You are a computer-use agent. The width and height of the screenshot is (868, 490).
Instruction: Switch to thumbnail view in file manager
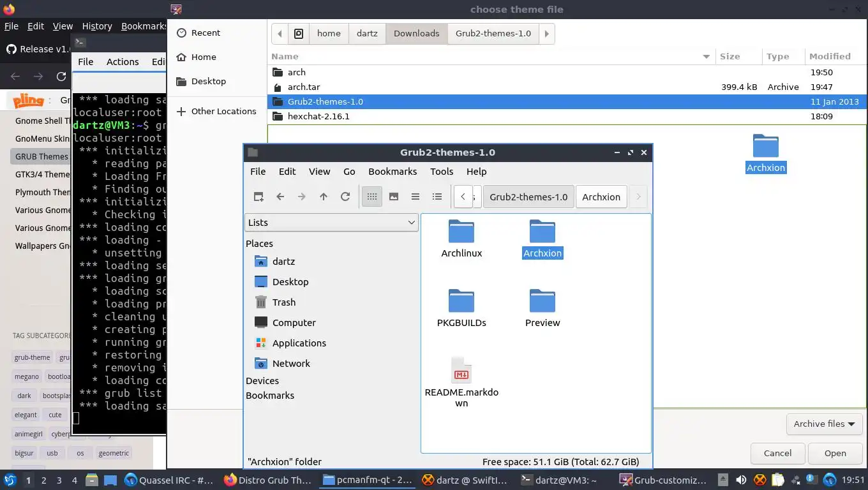click(394, 197)
